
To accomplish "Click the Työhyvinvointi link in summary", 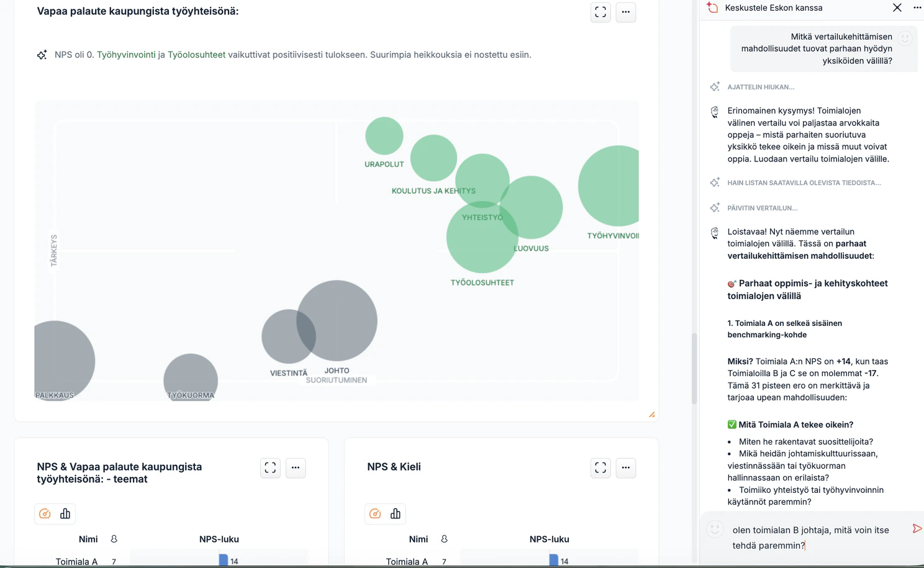I will (x=126, y=55).
